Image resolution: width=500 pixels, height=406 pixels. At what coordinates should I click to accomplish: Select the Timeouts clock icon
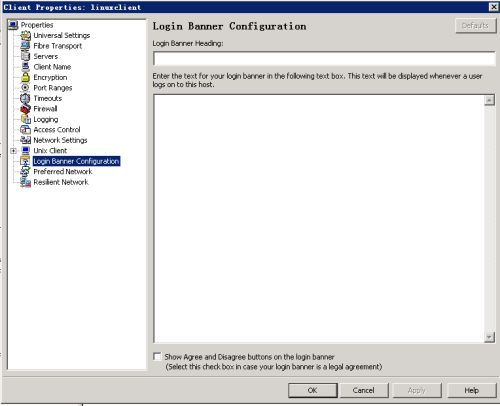click(x=25, y=98)
